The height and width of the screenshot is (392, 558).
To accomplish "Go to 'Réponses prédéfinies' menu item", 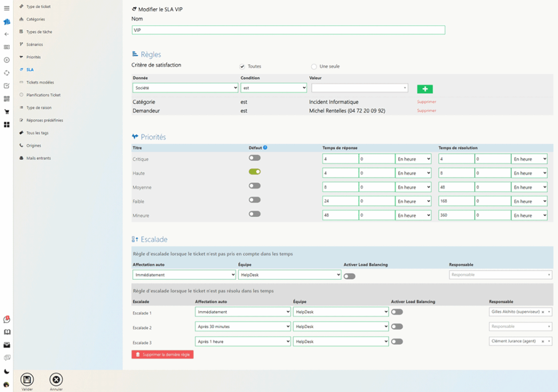I will (44, 120).
